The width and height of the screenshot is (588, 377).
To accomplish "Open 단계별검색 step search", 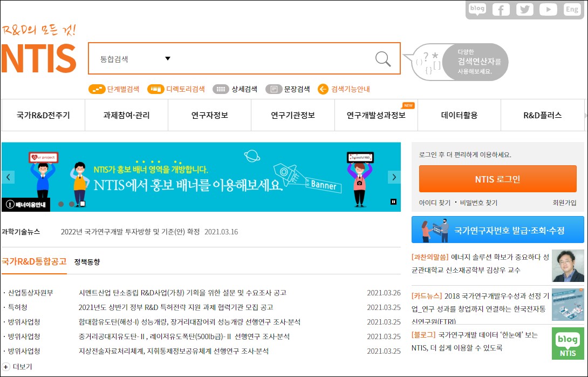I will 114,89.
